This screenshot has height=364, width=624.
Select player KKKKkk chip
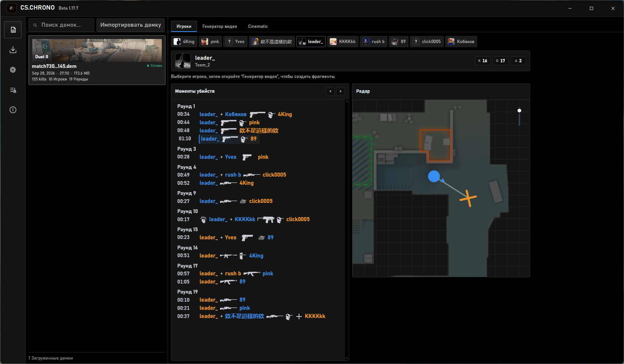click(343, 42)
